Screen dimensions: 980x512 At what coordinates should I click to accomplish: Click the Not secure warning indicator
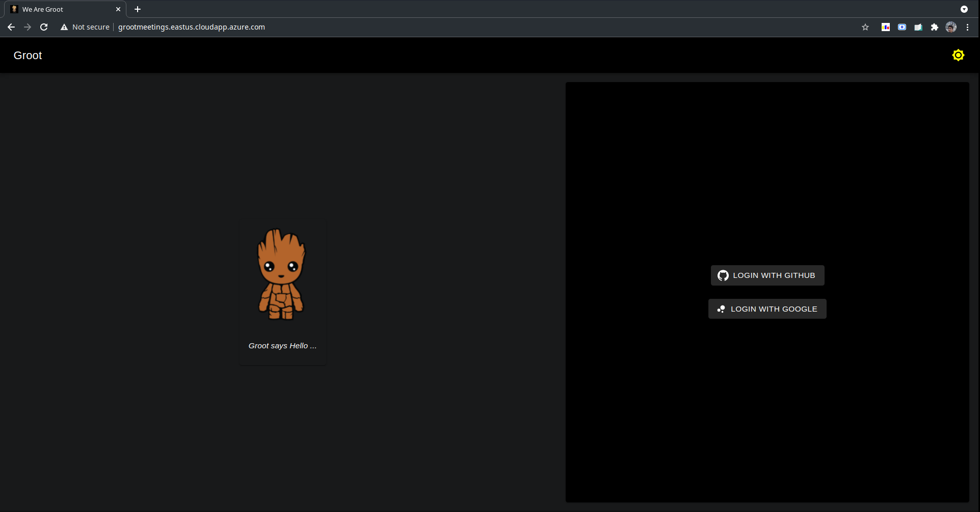pos(85,27)
